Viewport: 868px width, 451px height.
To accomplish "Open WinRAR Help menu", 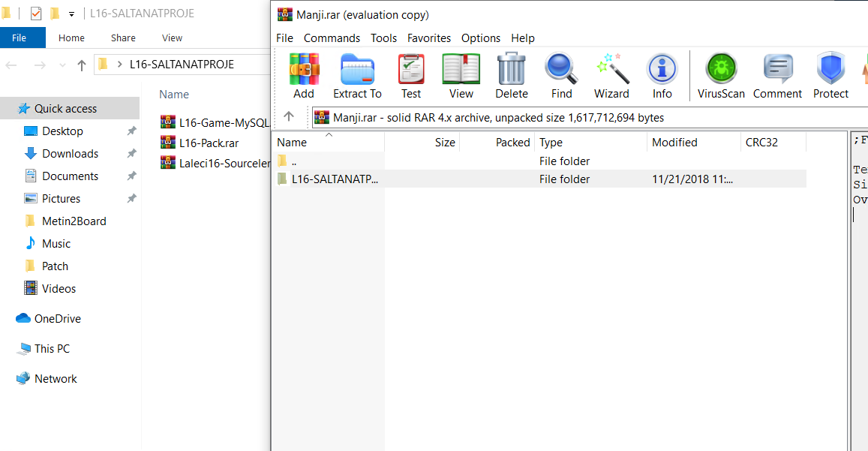I will tap(523, 38).
